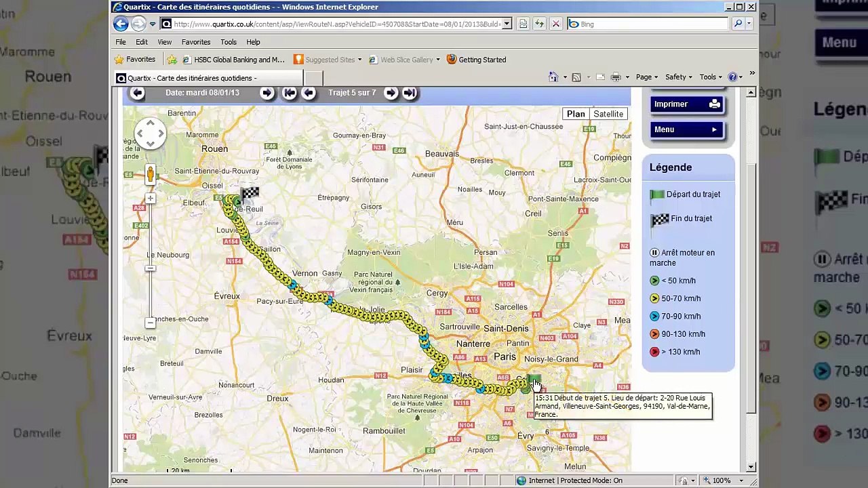Click the Menu button in sidebar
868x488 pixels.
(686, 129)
